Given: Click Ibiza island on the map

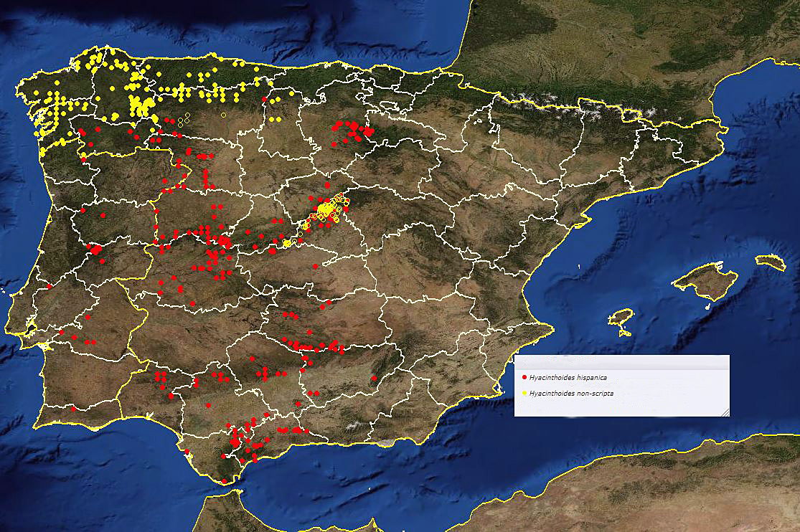Looking at the screenshot, I should coord(620,318).
